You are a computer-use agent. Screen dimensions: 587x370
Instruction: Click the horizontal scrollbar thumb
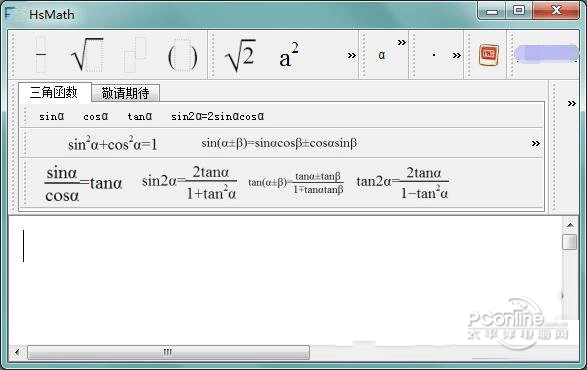[168, 352]
